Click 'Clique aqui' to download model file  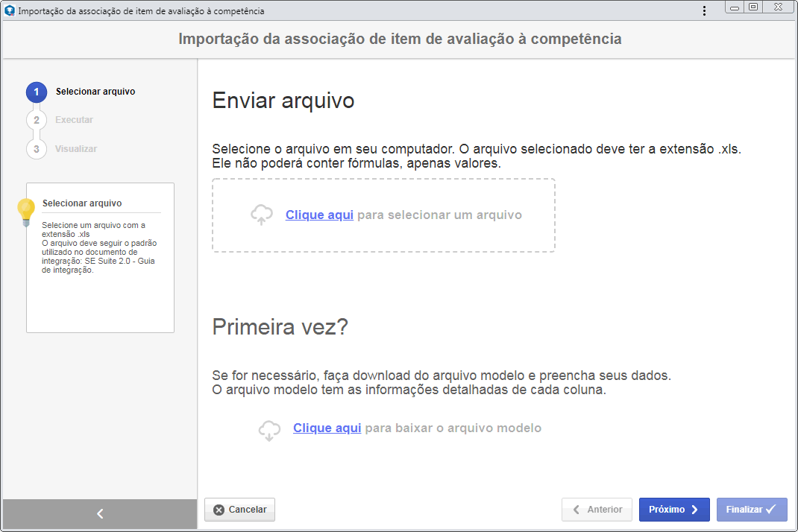[327, 428]
